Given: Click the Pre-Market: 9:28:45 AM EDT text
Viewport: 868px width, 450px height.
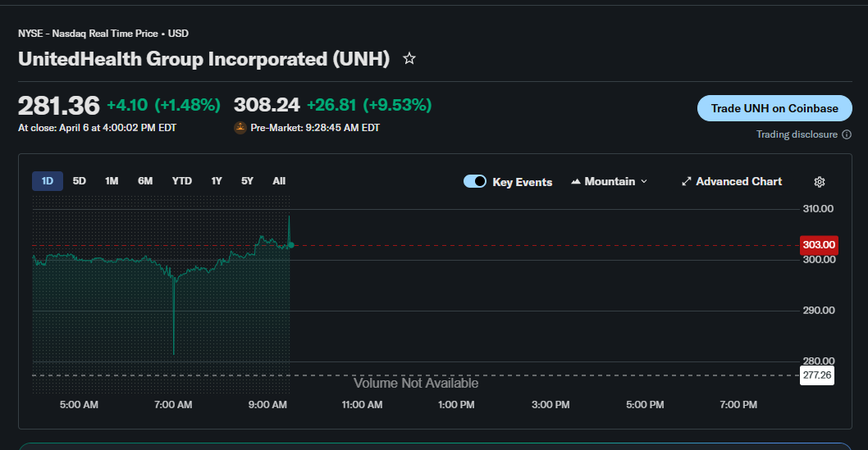Looking at the screenshot, I should 315,128.
